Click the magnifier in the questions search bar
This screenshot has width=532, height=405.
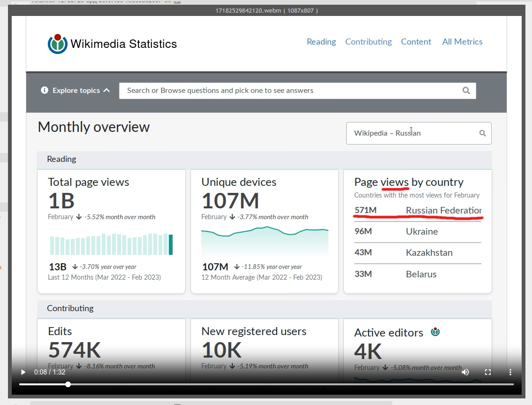click(466, 91)
